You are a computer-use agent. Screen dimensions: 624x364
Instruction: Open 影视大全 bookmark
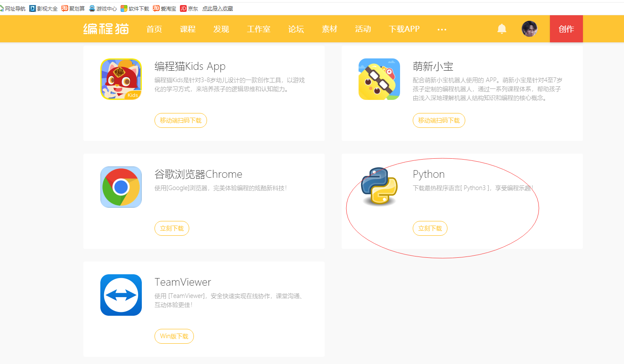coord(44,8)
